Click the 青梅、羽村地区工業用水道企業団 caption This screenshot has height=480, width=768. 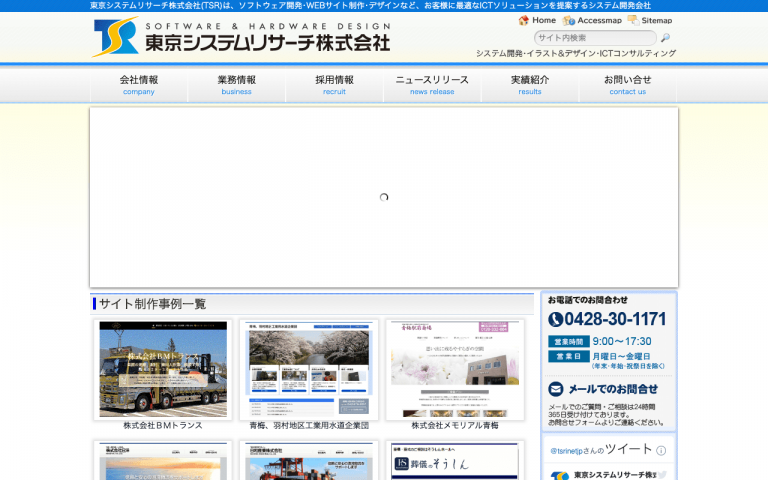pos(309,426)
